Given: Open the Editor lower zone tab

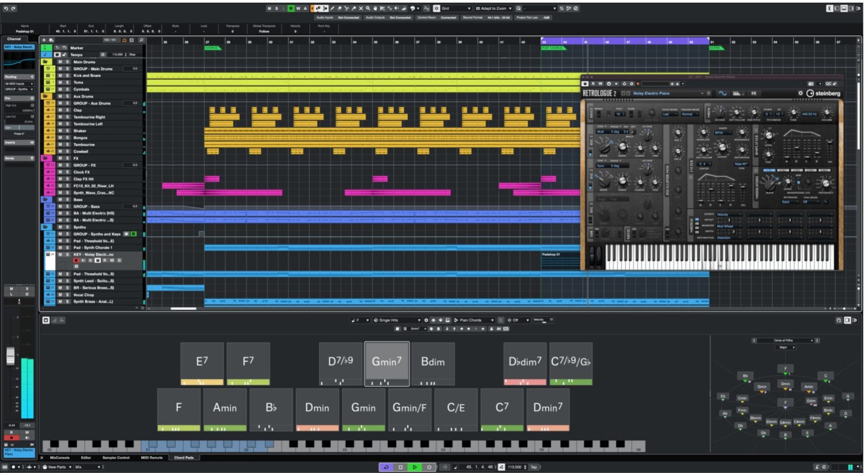Looking at the screenshot, I should (86, 458).
